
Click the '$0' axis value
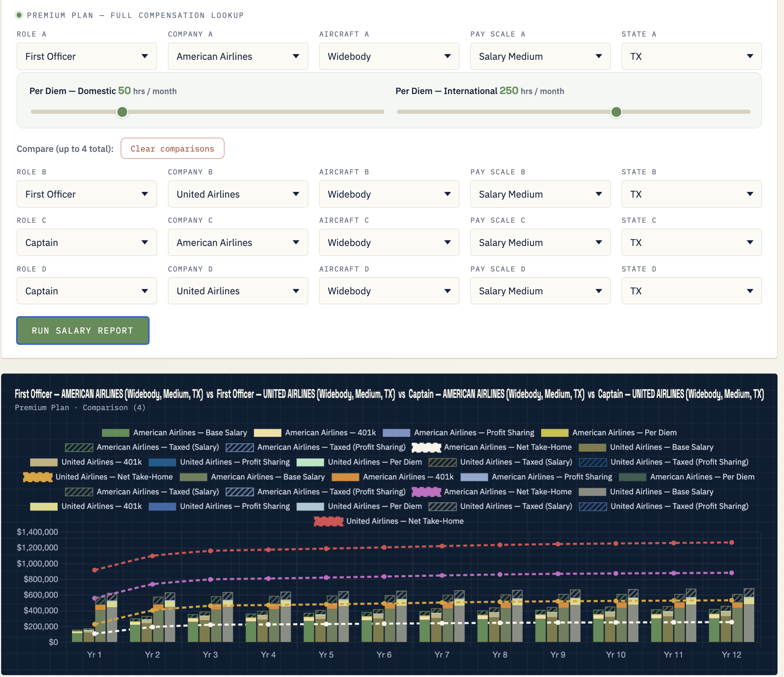53,642
